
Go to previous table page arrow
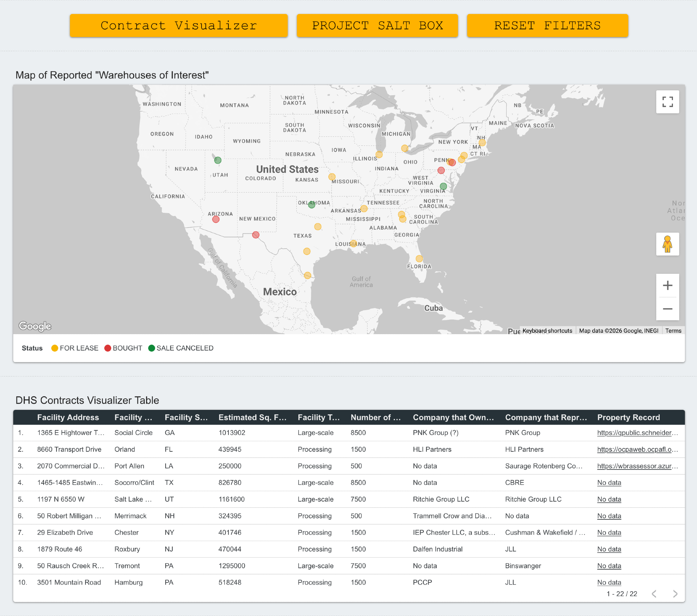[x=654, y=594]
